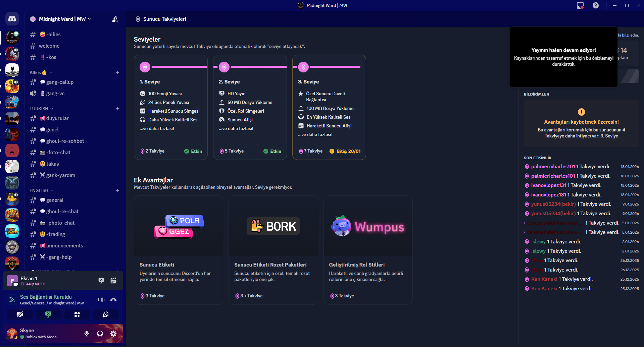The image size is (644, 347).
Task: Toggle screen sharing button
Action: 48,314
